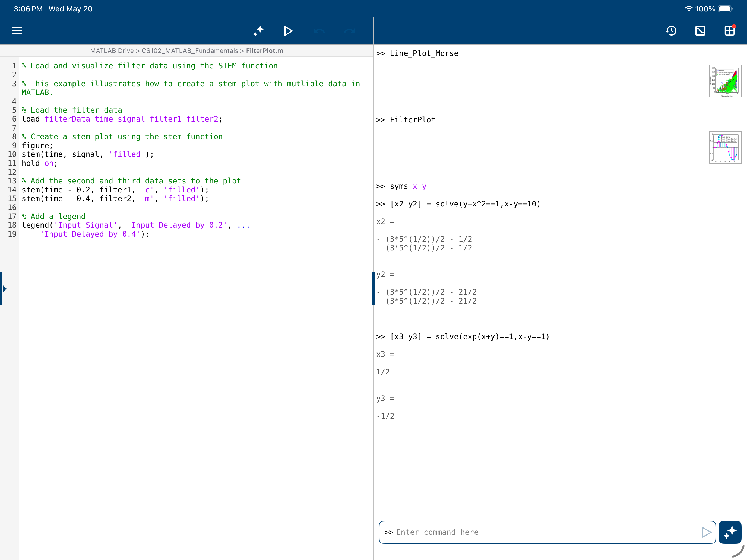Click the % Add a legend comment
This screenshot has width=747, height=560.
[x=53, y=216]
